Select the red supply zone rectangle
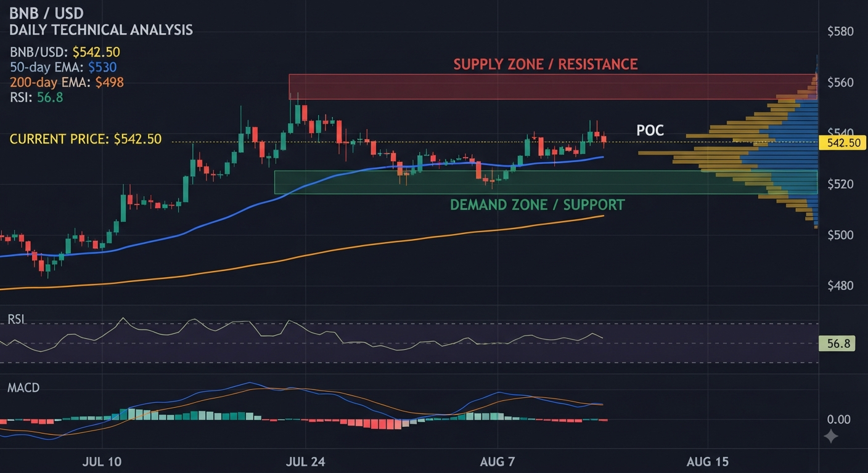 (x=553, y=87)
